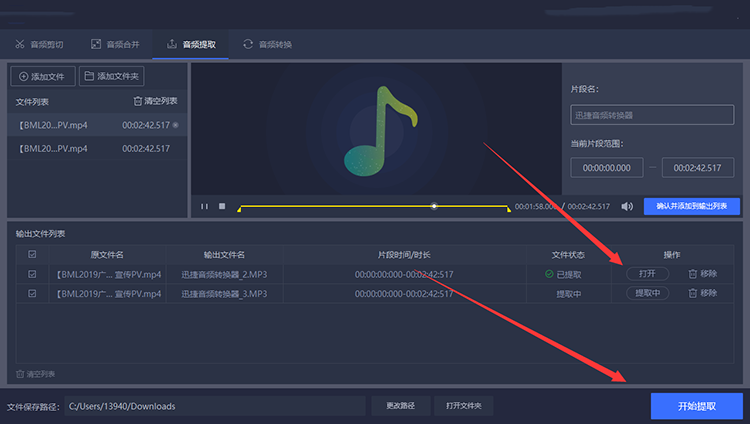Toggle checkbox for 迅捷音频转换器_2.MP3 row
Viewport: 750px width, 424px height.
[x=32, y=274]
